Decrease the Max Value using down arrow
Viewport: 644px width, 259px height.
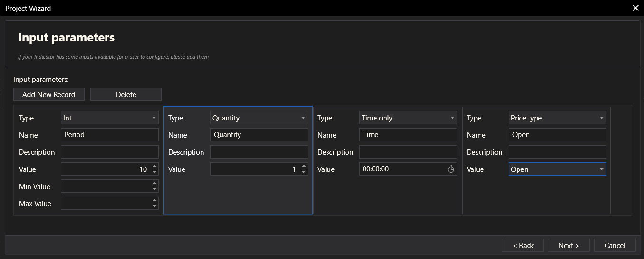154,206
